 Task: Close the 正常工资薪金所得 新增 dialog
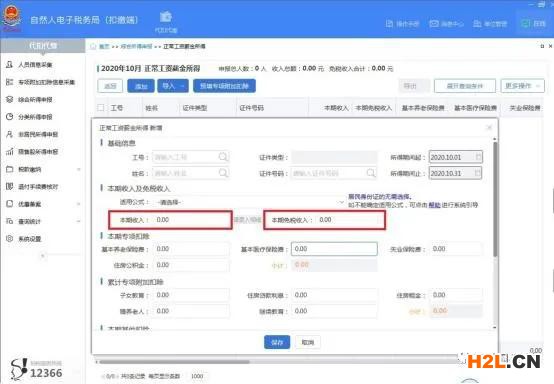(x=489, y=127)
